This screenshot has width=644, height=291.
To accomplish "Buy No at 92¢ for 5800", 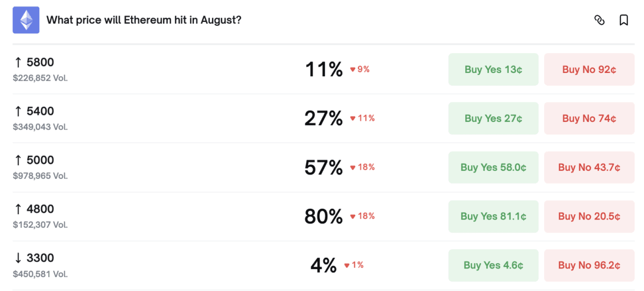I will pos(589,69).
